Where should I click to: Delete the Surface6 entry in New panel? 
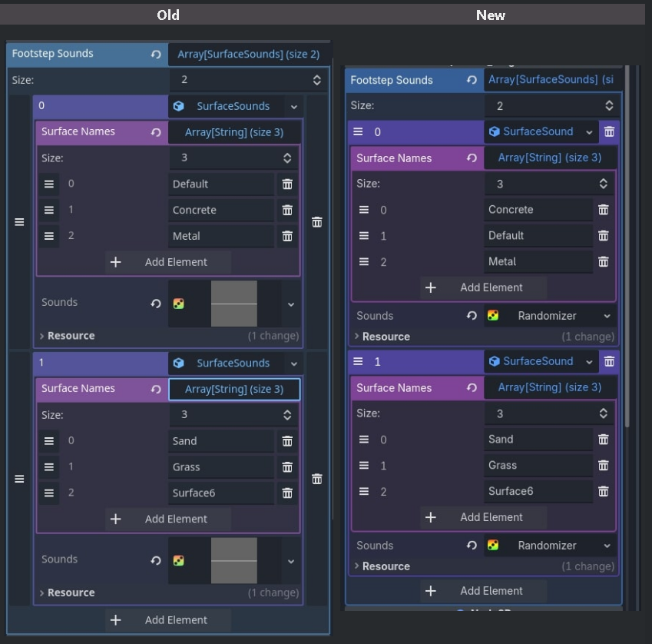coord(604,491)
